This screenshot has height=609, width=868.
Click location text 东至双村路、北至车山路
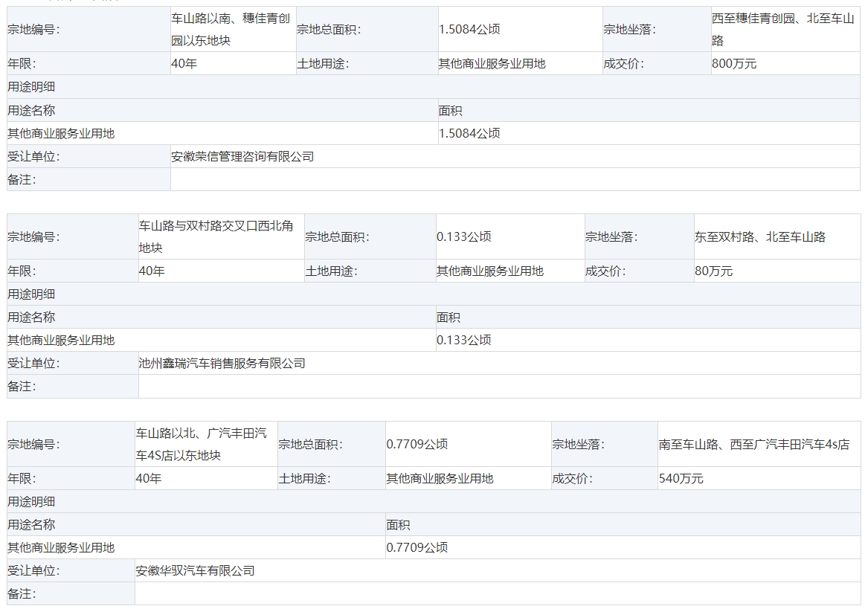pyautogui.click(x=760, y=237)
